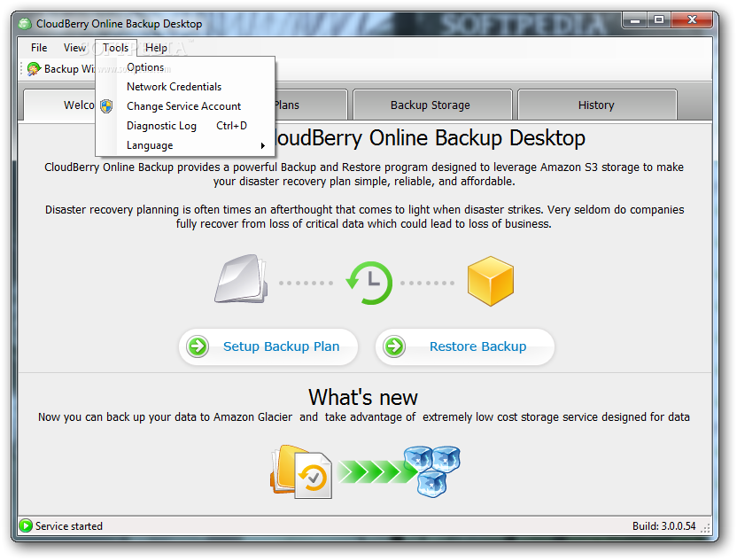737x560 pixels.
Task: Choose Options from the Tools menu
Action: [x=185, y=67]
